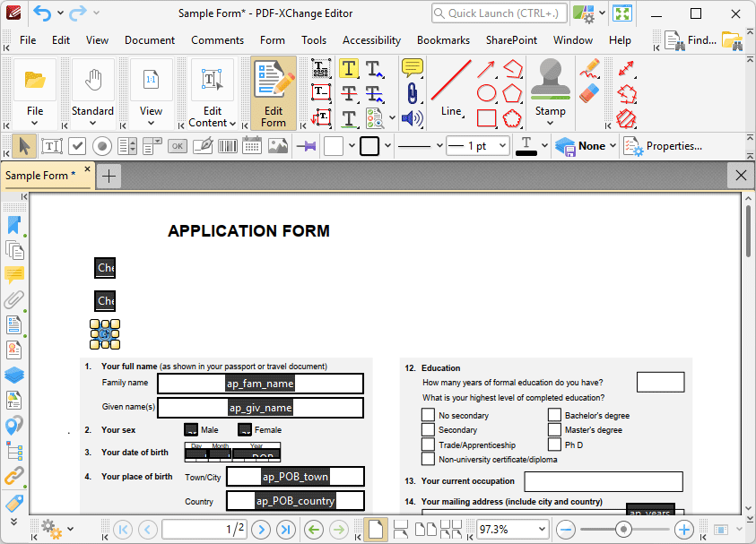Choose the List Box form tool

(127, 146)
